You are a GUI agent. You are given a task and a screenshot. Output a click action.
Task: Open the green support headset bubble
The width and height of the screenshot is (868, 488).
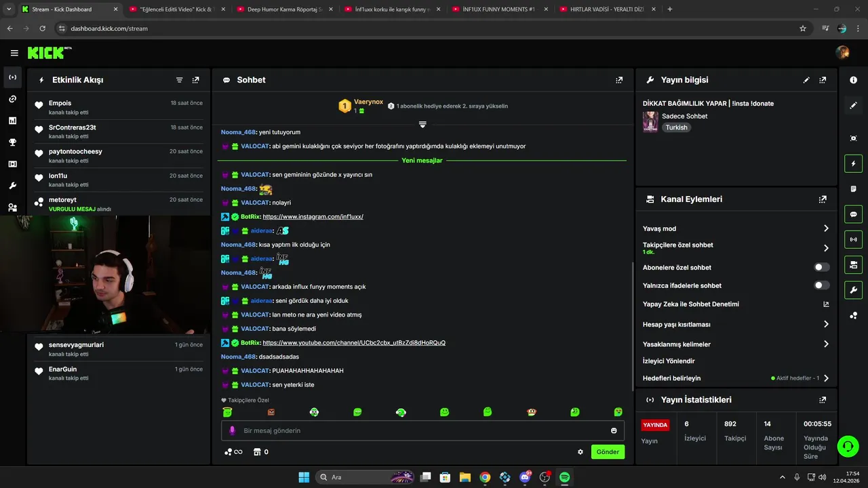tap(848, 446)
